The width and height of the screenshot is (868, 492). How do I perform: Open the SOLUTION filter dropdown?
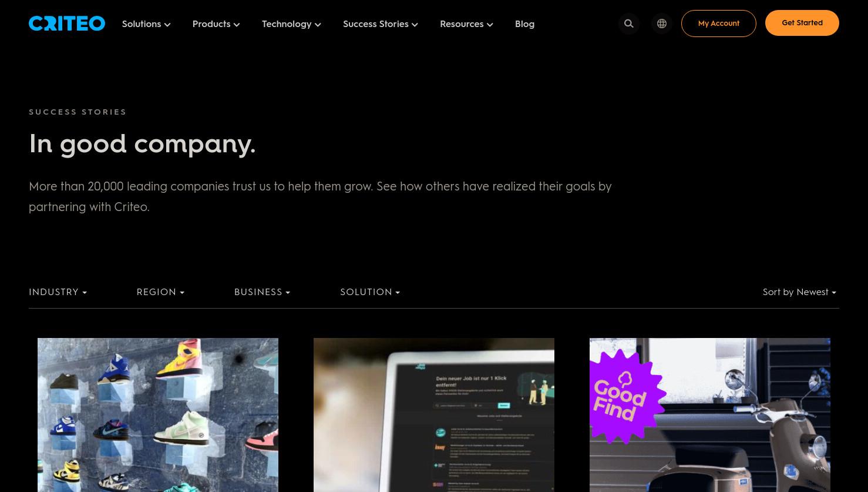tap(370, 292)
